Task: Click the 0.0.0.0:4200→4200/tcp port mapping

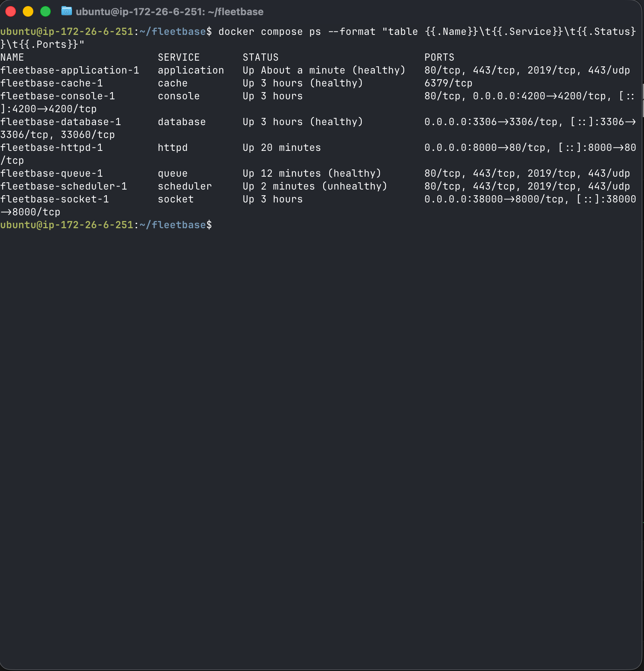Action: pos(539,96)
